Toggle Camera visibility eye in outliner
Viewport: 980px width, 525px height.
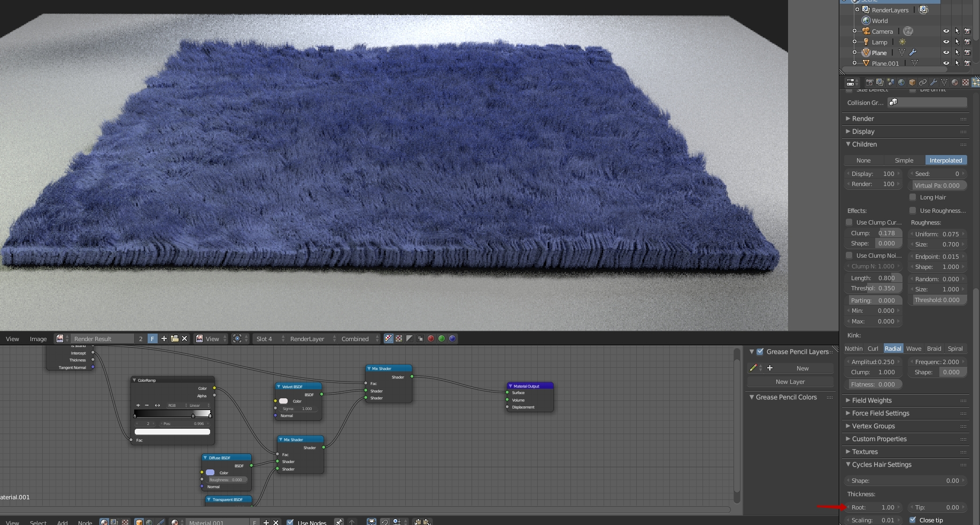tap(946, 31)
